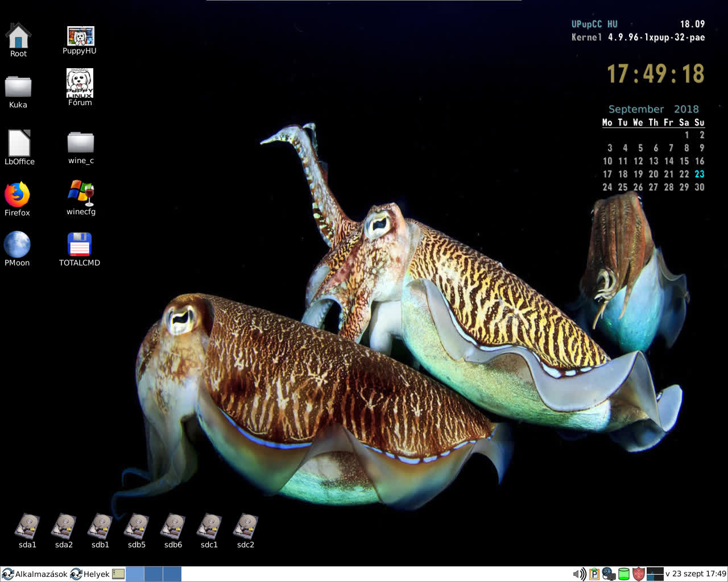Open the Alkalmazások applications menu

[x=35, y=574]
